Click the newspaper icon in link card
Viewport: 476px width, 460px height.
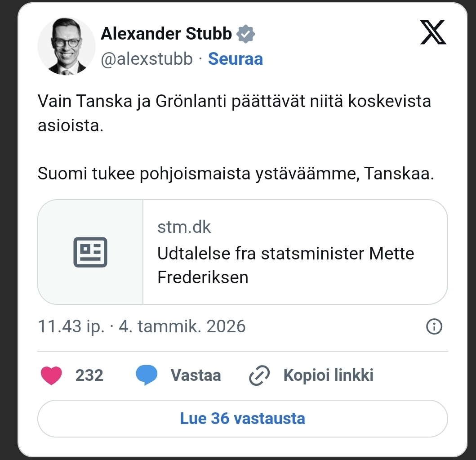tap(90, 252)
